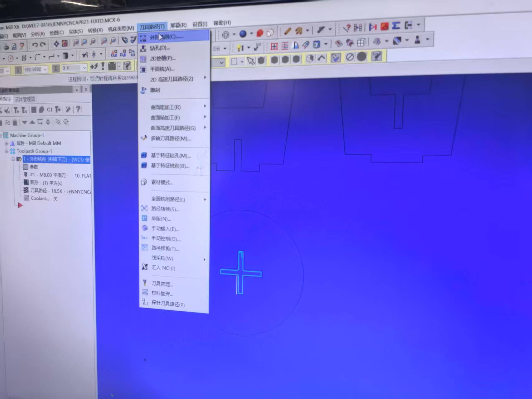532x399 pixels.
Task: Click the Machine Group-1 tree node
Action: pyautogui.click(x=27, y=135)
